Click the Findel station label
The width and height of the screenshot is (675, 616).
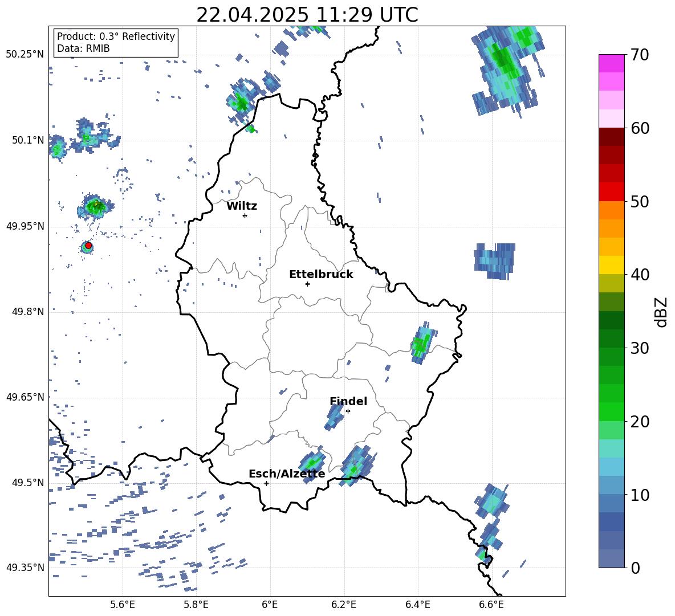[348, 401]
